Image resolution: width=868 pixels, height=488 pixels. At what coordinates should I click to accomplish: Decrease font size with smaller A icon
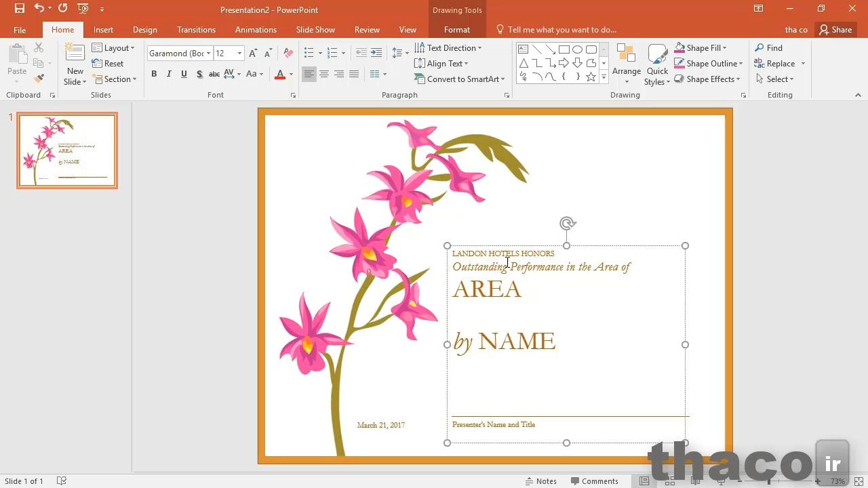[x=268, y=54]
